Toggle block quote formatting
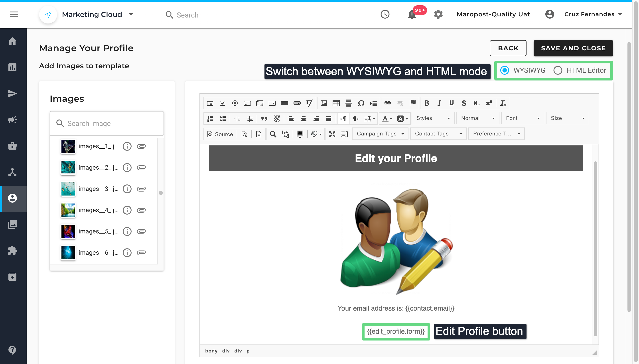The height and width of the screenshot is (364, 639). [x=264, y=119]
